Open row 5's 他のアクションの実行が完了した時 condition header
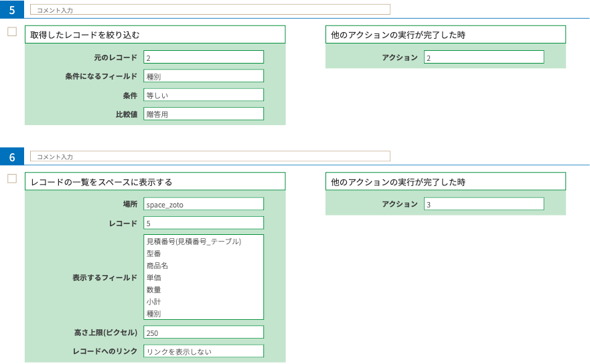590x364 pixels. click(445, 35)
